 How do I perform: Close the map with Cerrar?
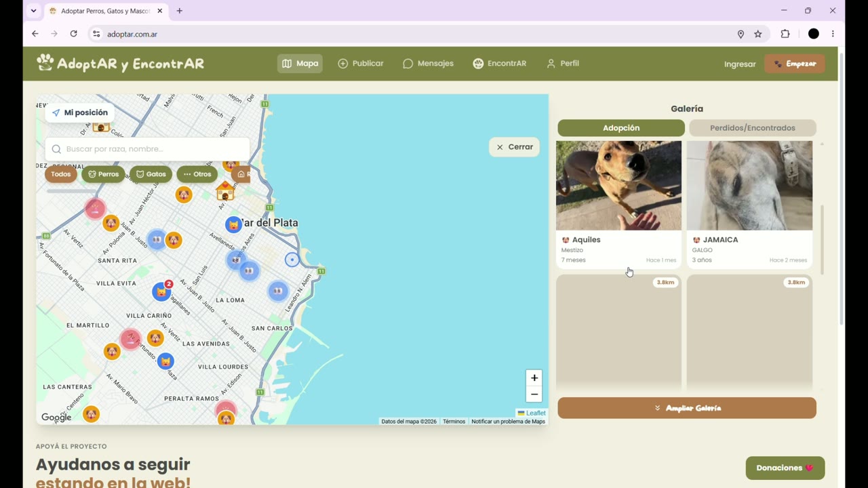tap(514, 147)
